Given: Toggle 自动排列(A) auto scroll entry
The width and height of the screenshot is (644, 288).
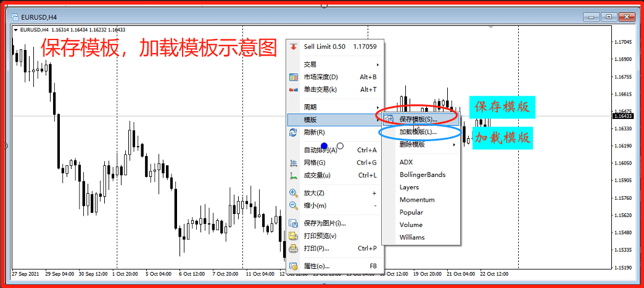Looking at the screenshot, I should (x=335, y=150).
